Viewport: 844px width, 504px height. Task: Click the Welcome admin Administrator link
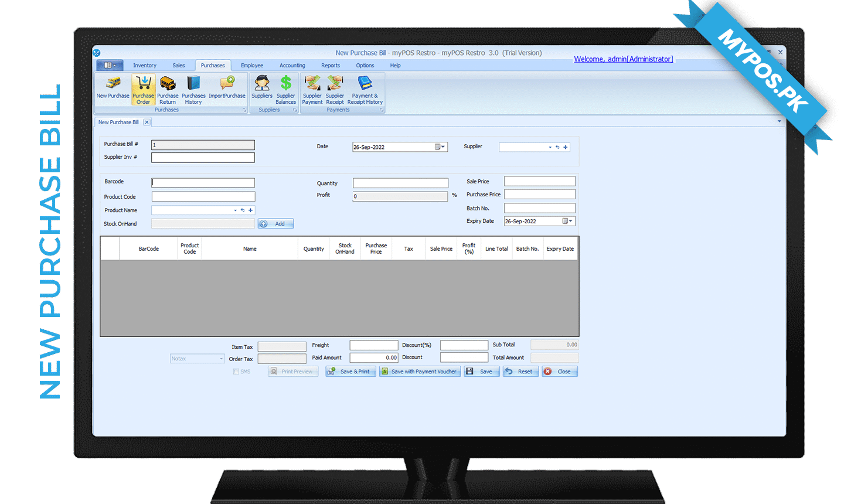coord(623,59)
